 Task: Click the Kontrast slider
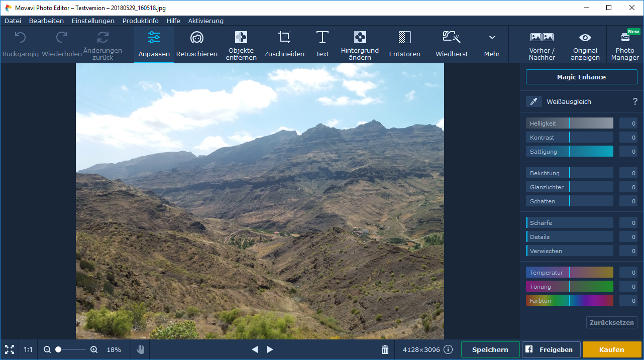pyautogui.click(x=570, y=137)
